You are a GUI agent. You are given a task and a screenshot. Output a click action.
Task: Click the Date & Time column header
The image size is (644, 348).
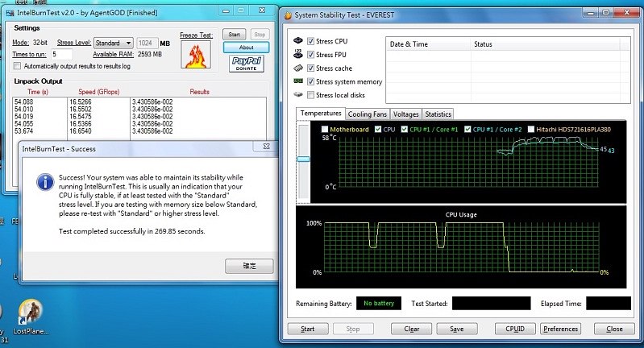tap(427, 44)
